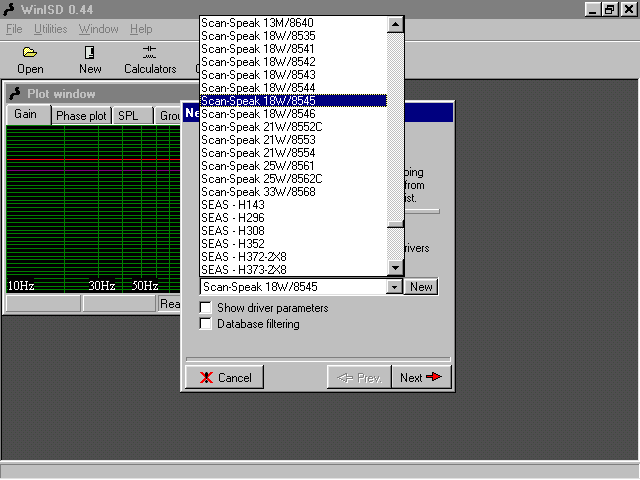640x480 pixels.
Task: Select SEAS - H372-2X8 in list
Action: [293, 257]
